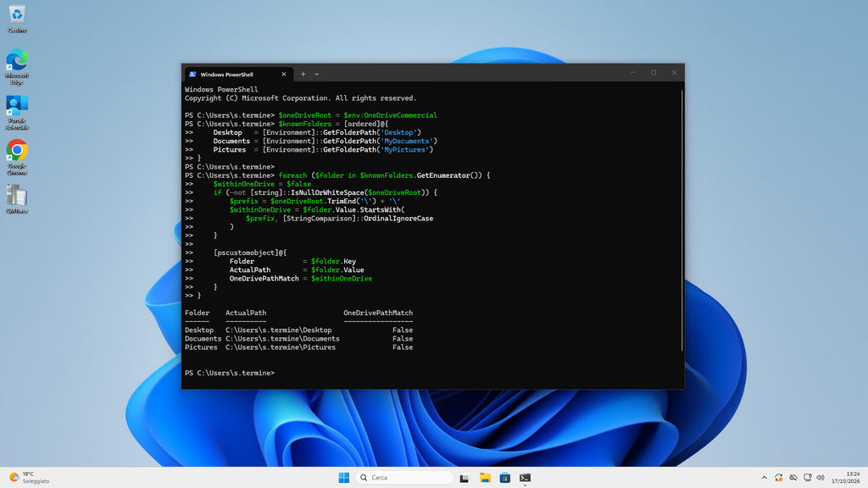Open the Cestino recycle bin desktop icon
This screenshot has width=868, height=488.
click(17, 19)
